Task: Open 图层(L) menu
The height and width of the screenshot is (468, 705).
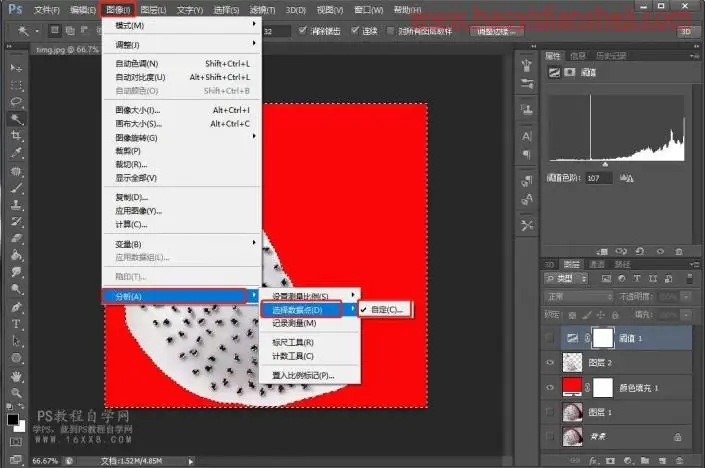Action: (153, 9)
